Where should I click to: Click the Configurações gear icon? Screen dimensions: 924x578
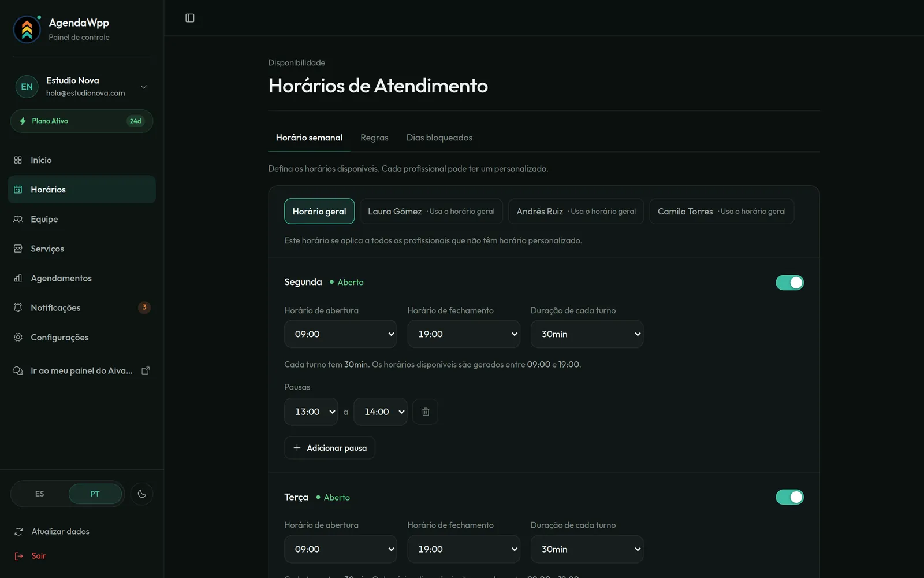click(18, 337)
